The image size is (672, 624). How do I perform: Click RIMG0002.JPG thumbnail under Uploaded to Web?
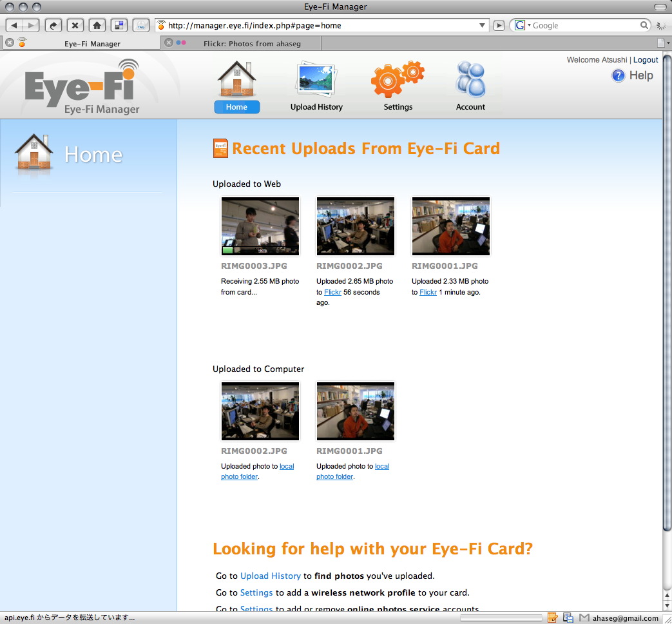pyautogui.click(x=355, y=226)
